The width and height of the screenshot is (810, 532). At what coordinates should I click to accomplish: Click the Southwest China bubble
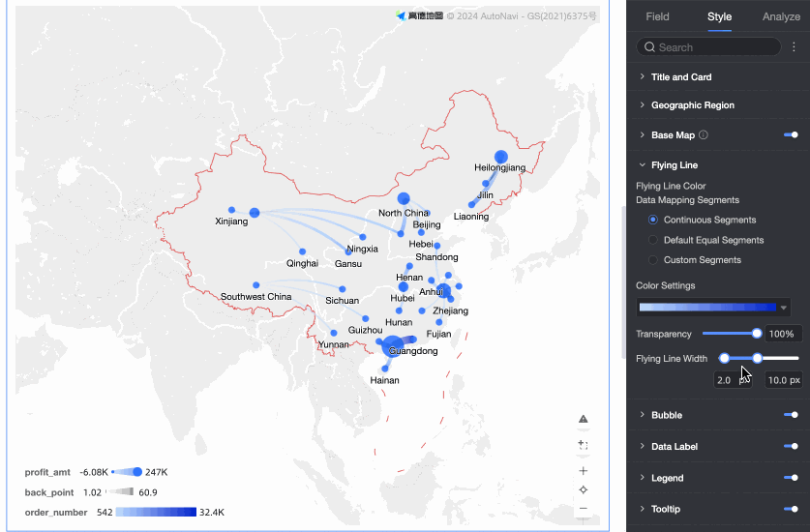pyautogui.click(x=255, y=285)
